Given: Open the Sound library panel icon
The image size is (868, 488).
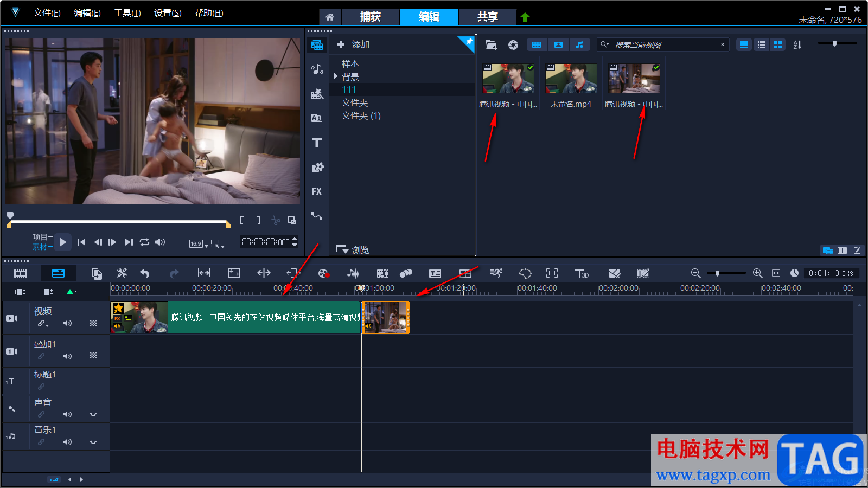Looking at the screenshot, I should tap(317, 69).
